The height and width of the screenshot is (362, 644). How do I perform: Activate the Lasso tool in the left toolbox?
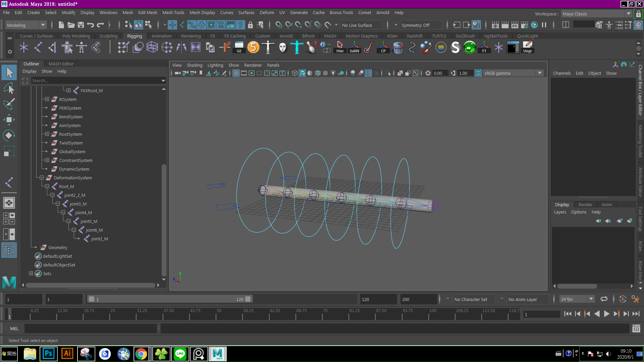coord(9,88)
